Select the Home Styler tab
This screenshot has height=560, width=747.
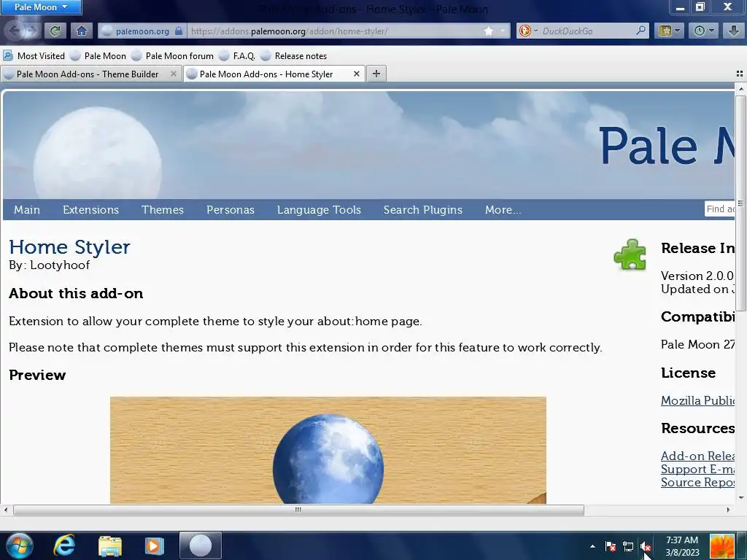click(x=267, y=74)
